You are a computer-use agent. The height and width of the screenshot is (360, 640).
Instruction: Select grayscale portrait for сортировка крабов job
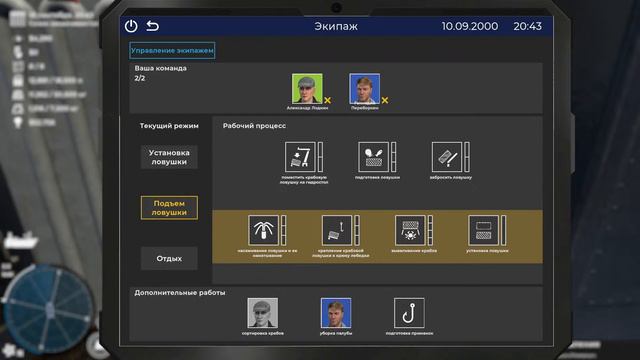click(262, 313)
